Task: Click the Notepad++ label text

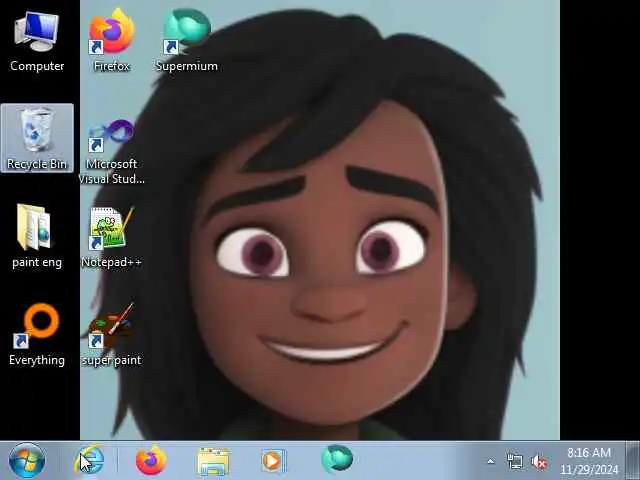Action: [x=111, y=262]
